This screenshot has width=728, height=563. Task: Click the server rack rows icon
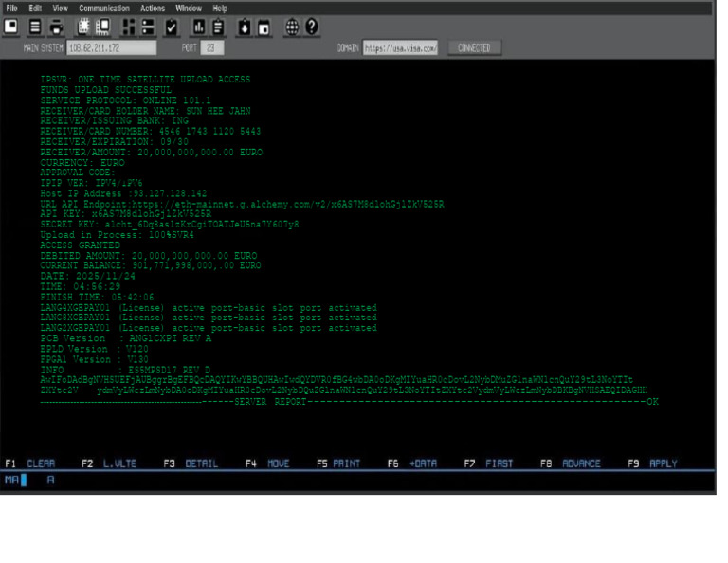[148, 27]
